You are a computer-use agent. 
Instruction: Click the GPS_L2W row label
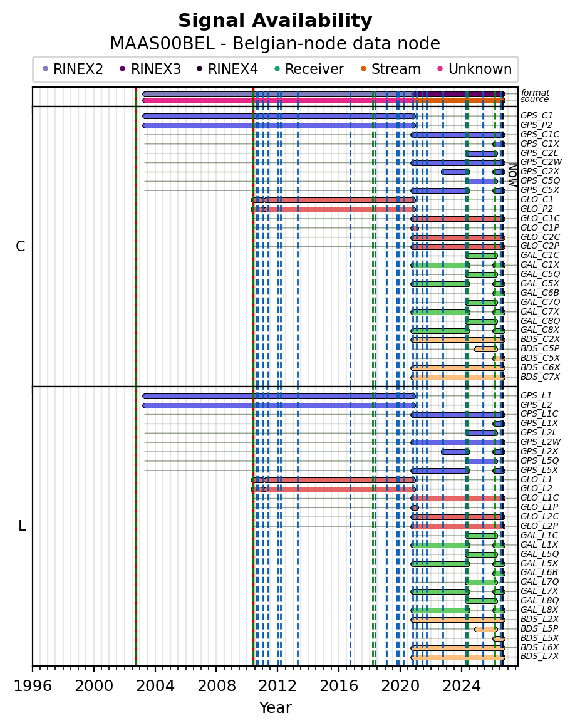click(541, 442)
